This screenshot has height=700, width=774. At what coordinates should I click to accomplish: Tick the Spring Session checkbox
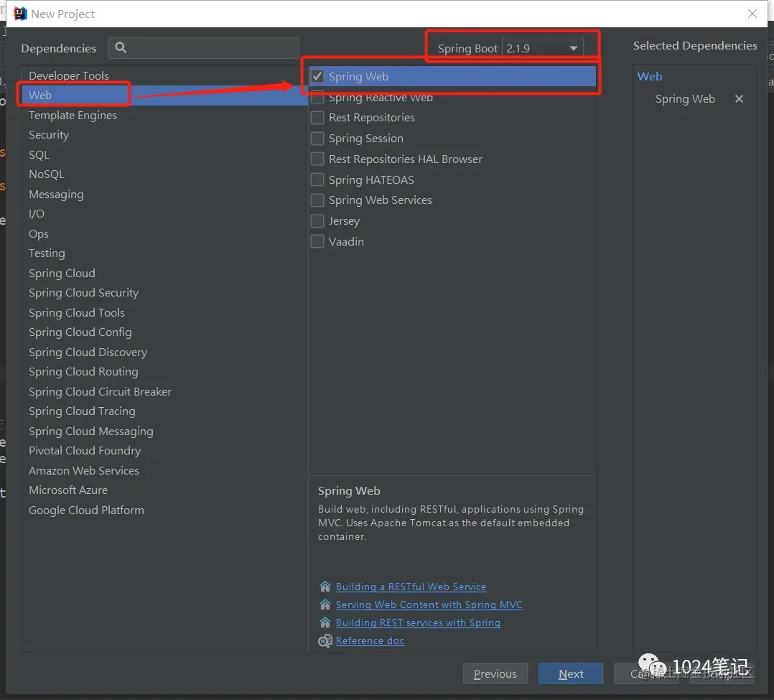point(317,139)
